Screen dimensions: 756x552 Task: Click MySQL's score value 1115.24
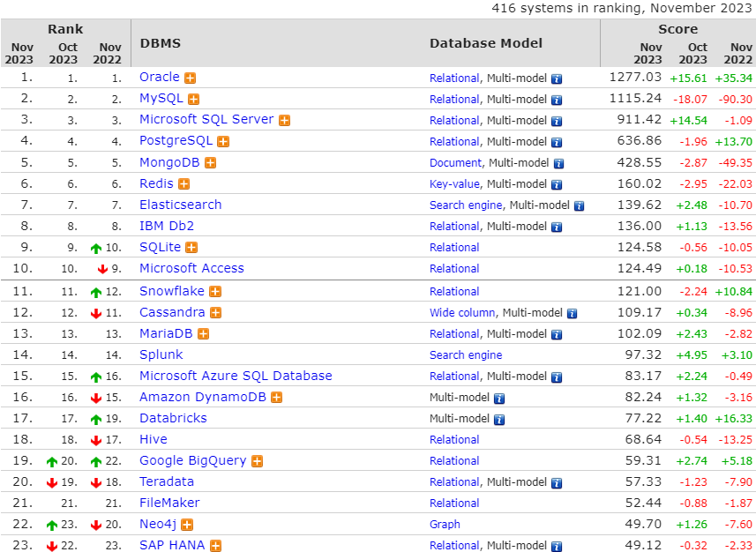click(635, 99)
